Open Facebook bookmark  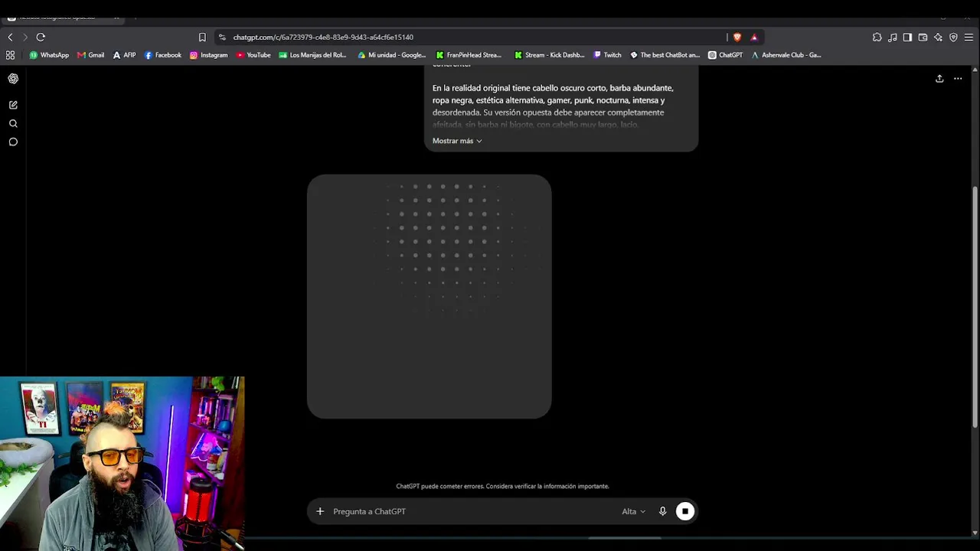pyautogui.click(x=162, y=55)
